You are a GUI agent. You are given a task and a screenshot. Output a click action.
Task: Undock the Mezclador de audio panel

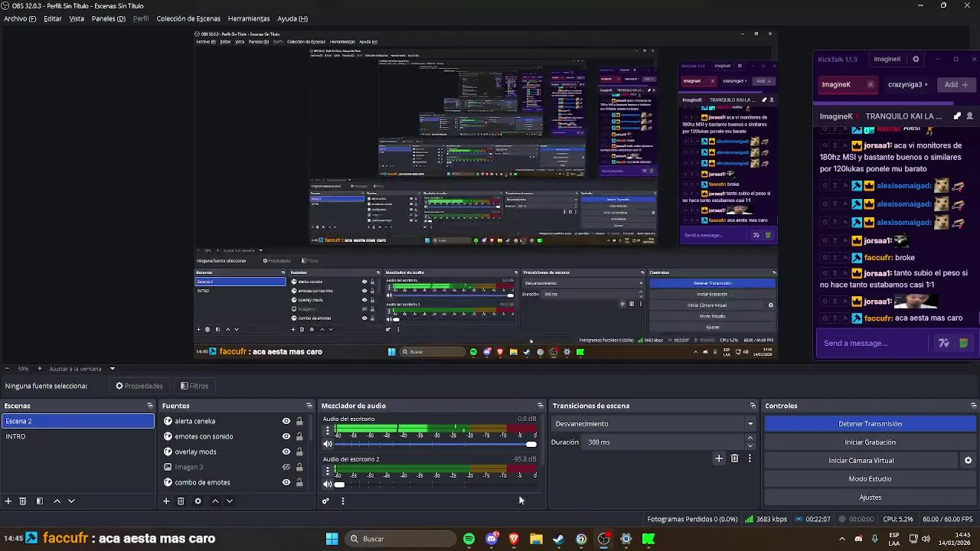[541, 406]
